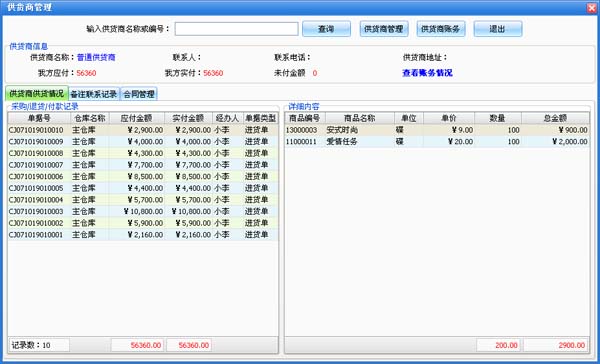Select order row CJ071019010003
Image resolution: width=600 pixels, height=364 pixels.
coord(143,211)
